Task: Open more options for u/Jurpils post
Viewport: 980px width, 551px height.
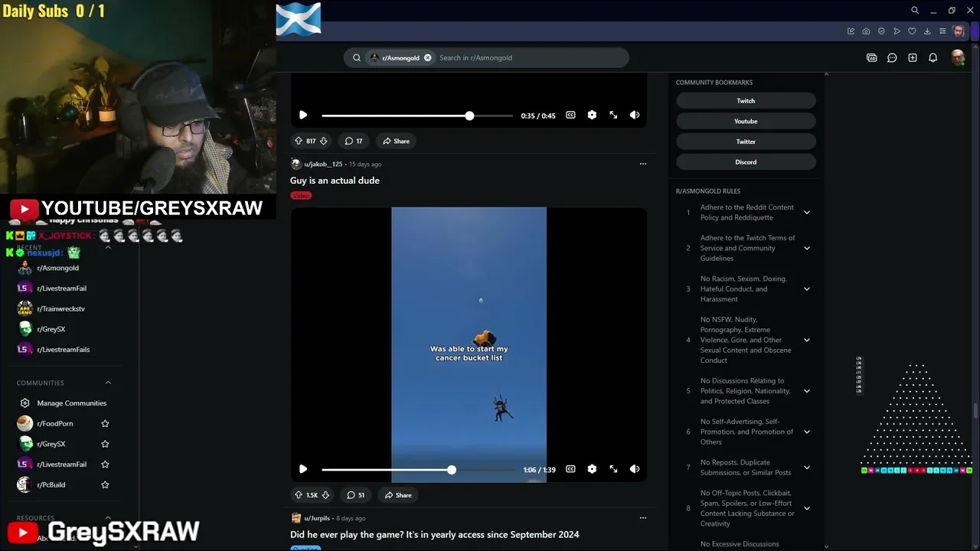Action: click(x=643, y=518)
